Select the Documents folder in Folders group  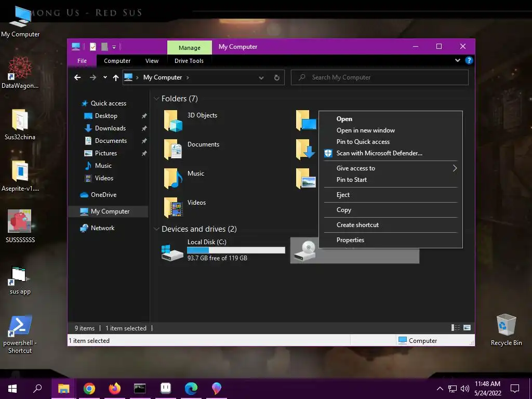tap(191, 150)
